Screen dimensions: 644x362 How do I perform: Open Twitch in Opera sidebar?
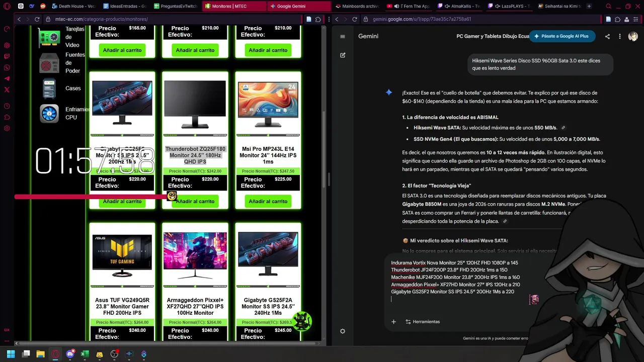tap(7, 56)
